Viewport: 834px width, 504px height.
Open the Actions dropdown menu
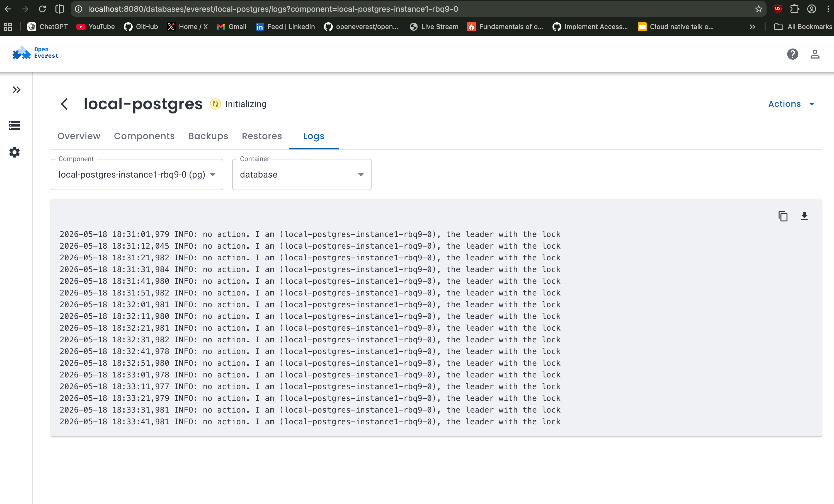click(791, 104)
